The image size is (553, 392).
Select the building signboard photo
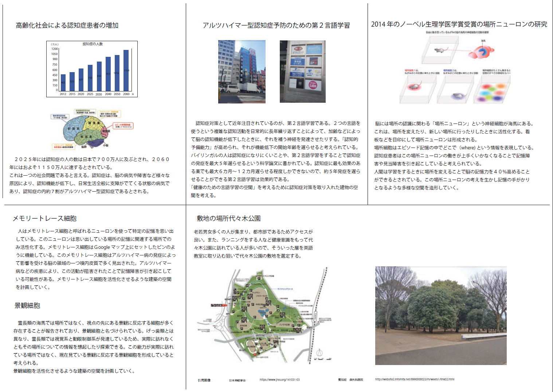302,72
